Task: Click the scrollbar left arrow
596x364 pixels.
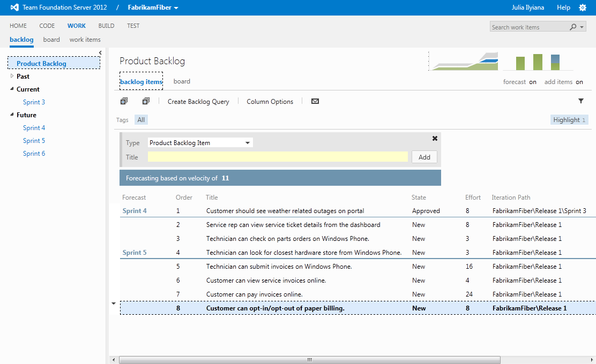Action: [113, 360]
